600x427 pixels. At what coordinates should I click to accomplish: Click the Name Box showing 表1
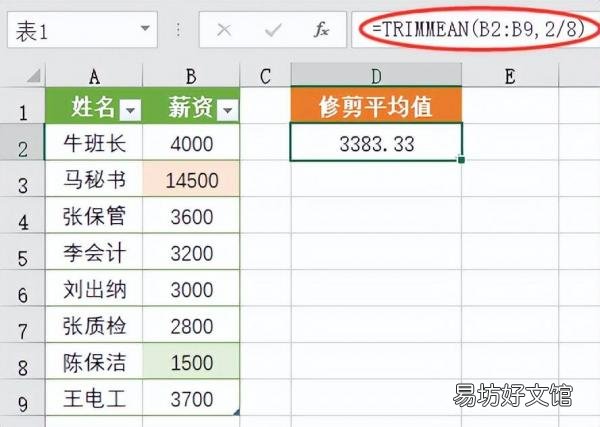82,30
